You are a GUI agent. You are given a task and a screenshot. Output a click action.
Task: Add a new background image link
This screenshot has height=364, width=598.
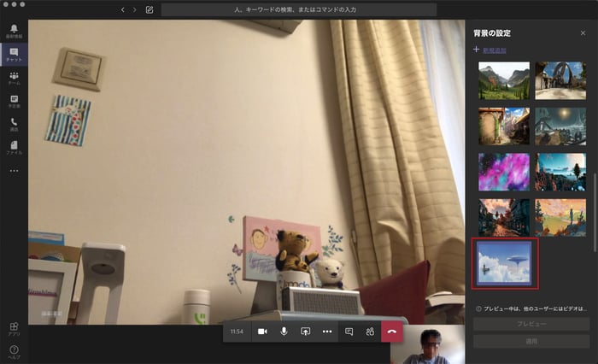point(495,50)
